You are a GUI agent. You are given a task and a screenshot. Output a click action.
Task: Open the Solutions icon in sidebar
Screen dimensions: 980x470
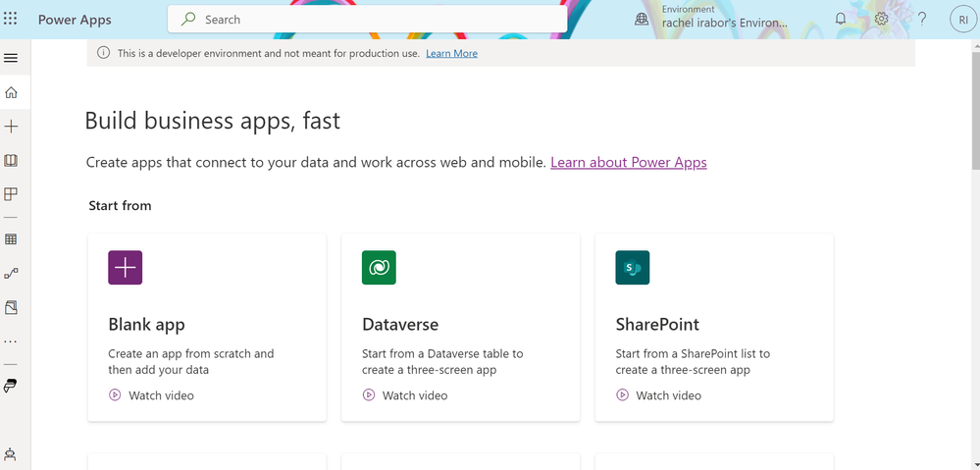point(11,307)
